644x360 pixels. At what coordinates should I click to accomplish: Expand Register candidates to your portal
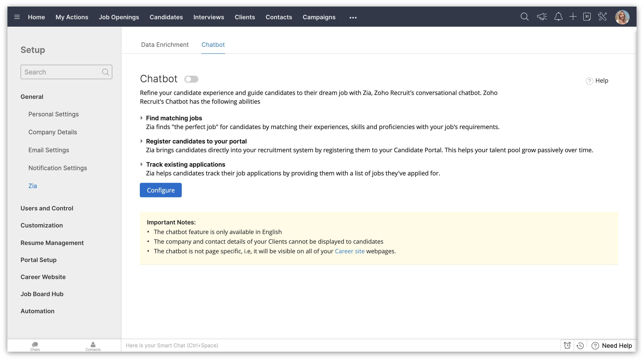pos(142,141)
